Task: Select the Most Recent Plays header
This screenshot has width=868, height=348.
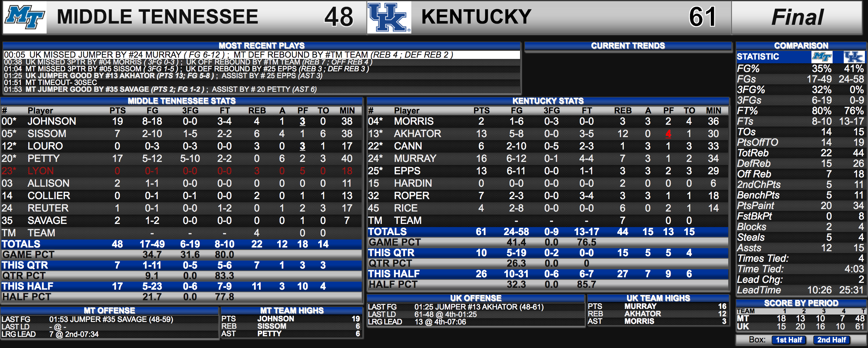Action: click(x=262, y=46)
